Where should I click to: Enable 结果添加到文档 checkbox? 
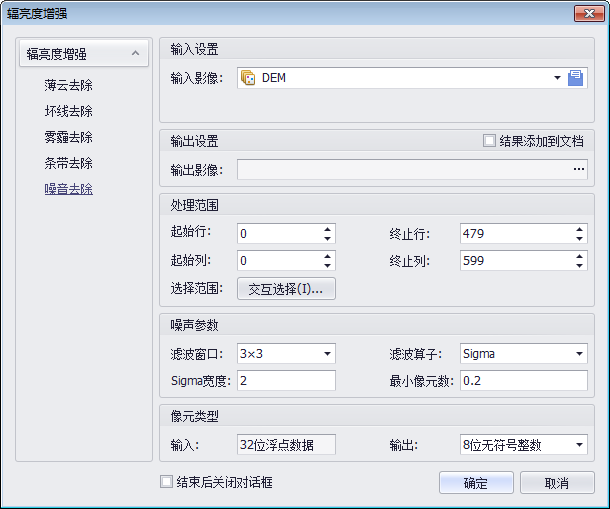coord(489,141)
